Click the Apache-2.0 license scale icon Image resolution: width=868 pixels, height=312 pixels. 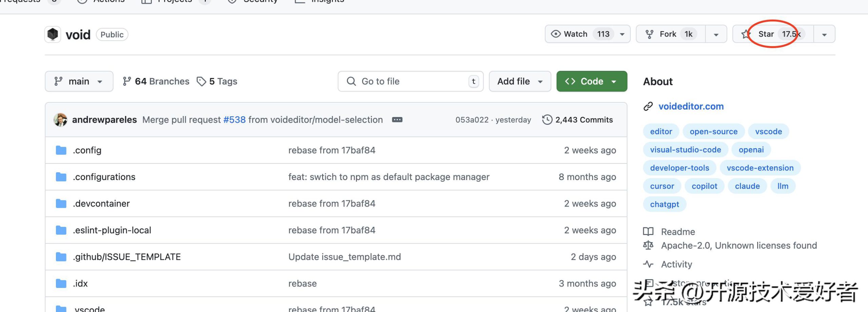click(648, 245)
